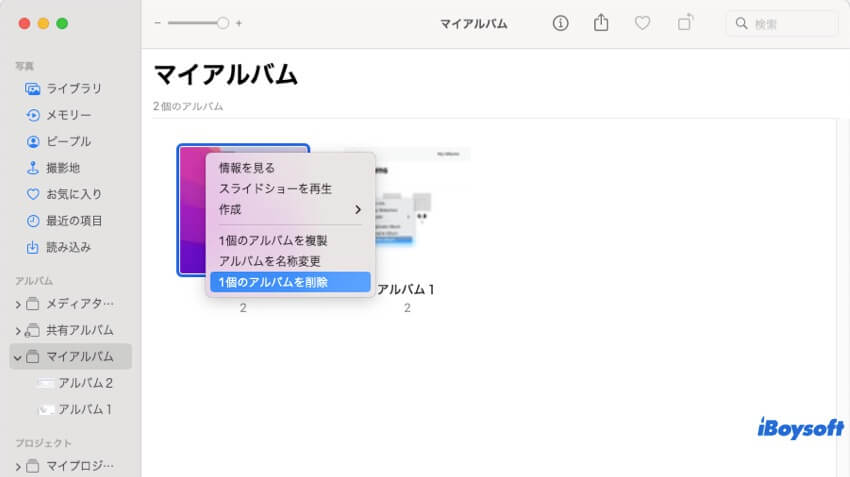Choose 作成 in the context menu
Image resolution: width=850 pixels, height=477 pixels.
pos(290,210)
